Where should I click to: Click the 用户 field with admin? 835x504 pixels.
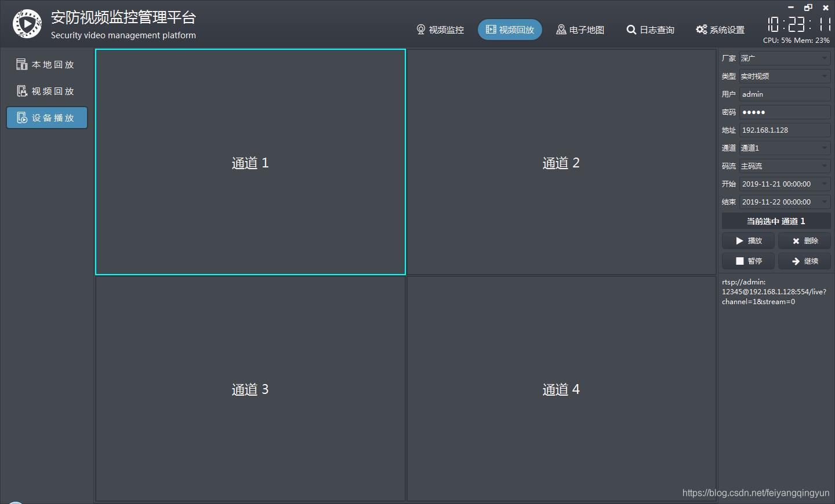(x=785, y=94)
